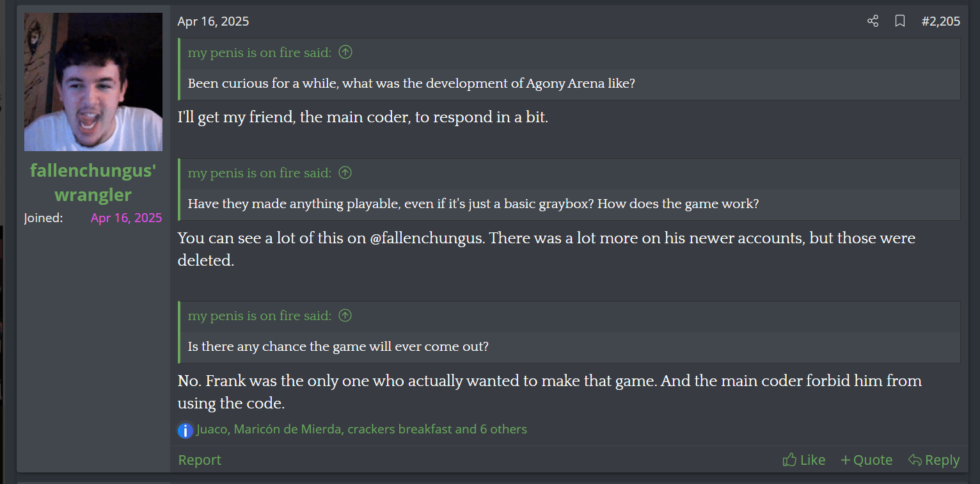
Task: Click the share post icon
Action: pyautogui.click(x=873, y=21)
